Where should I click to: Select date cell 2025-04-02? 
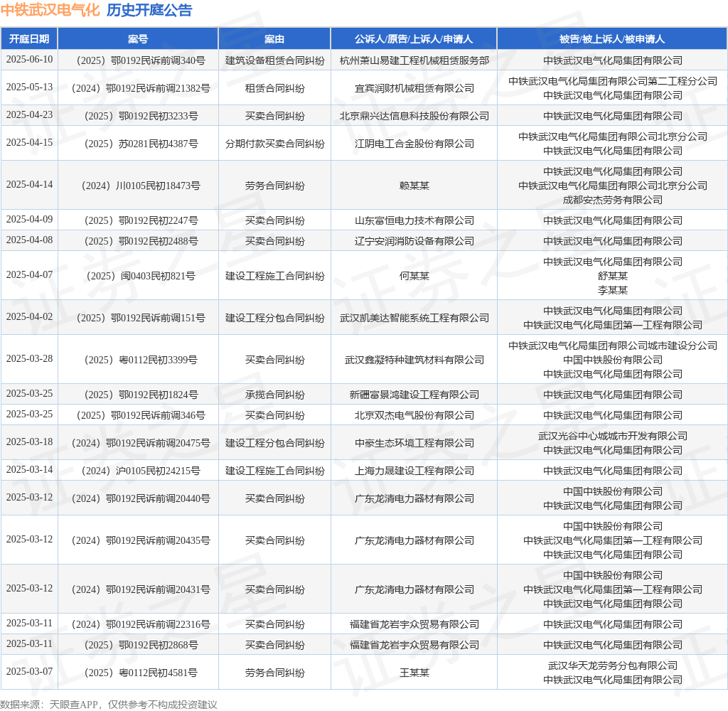pyautogui.click(x=29, y=316)
